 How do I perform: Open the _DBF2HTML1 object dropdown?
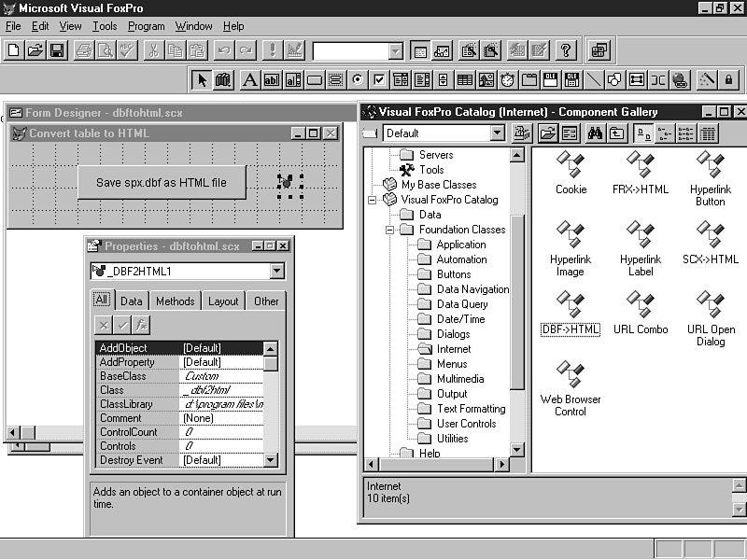pyautogui.click(x=276, y=271)
